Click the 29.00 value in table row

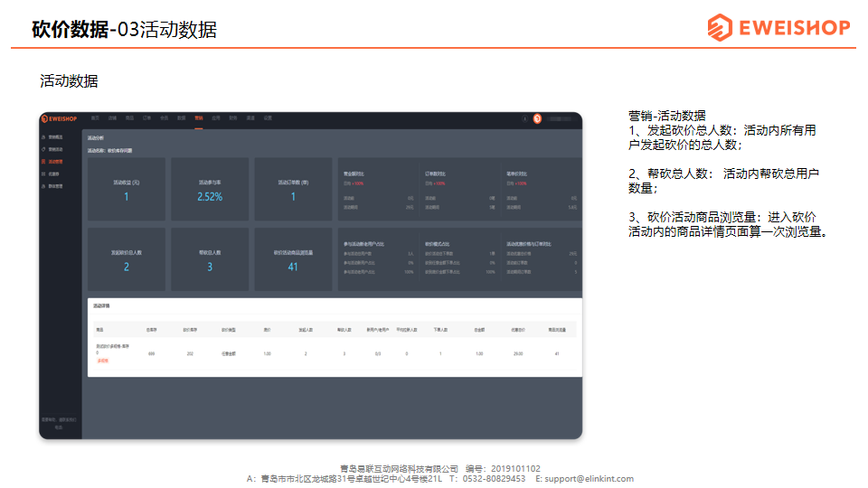[x=518, y=353]
